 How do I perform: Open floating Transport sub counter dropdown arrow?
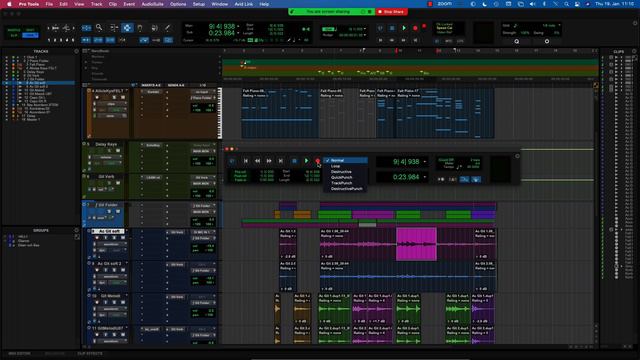425,177
